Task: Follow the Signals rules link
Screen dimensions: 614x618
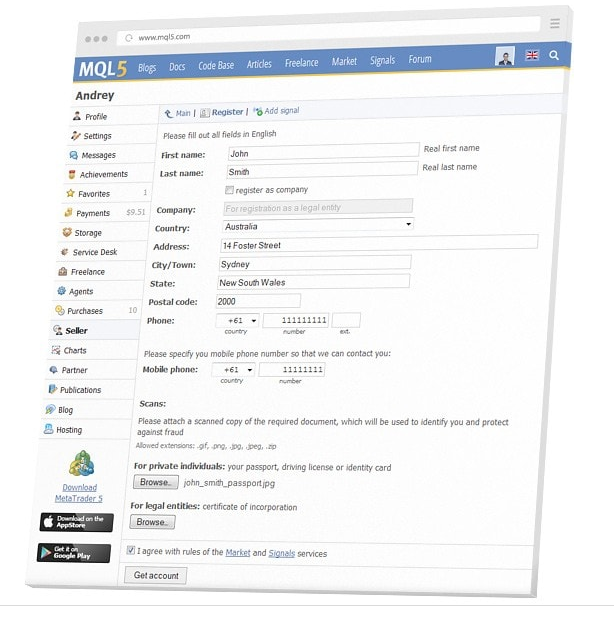Action: pos(281,553)
